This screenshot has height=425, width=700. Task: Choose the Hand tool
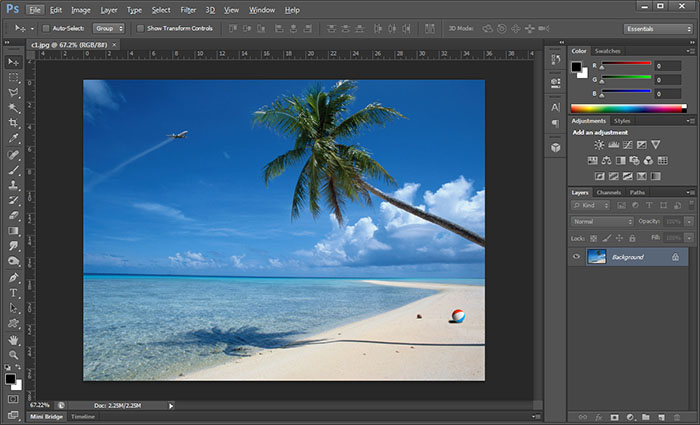[x=14, y=340]
